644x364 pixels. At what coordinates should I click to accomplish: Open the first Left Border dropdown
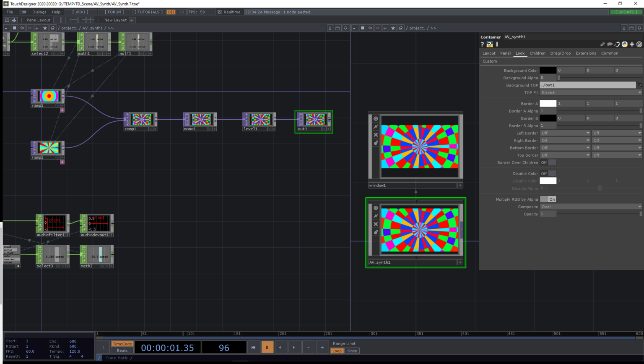tap(565, 133)
